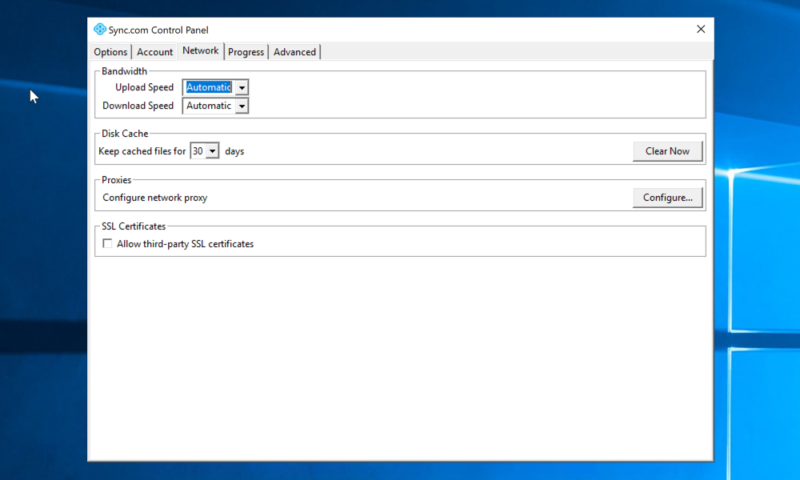800x480 pixels.
Task: Select the Network tab
Action: point(201,50)
